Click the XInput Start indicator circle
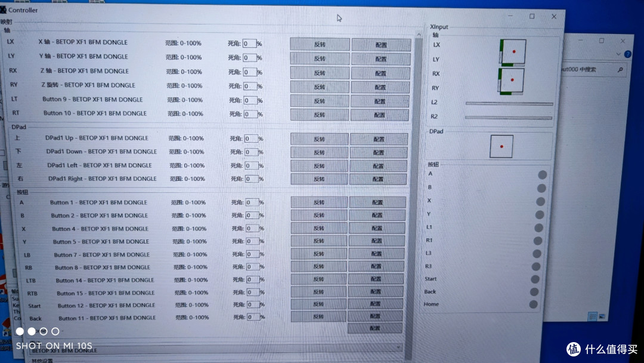This screenshot has width=644, height=363. (535, 279)
